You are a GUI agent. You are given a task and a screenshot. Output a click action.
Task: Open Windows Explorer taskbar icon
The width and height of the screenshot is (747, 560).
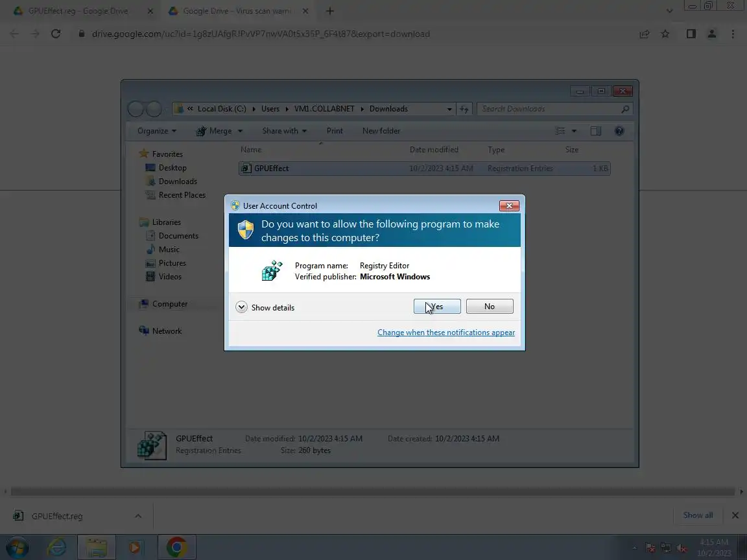click(96, 547)
